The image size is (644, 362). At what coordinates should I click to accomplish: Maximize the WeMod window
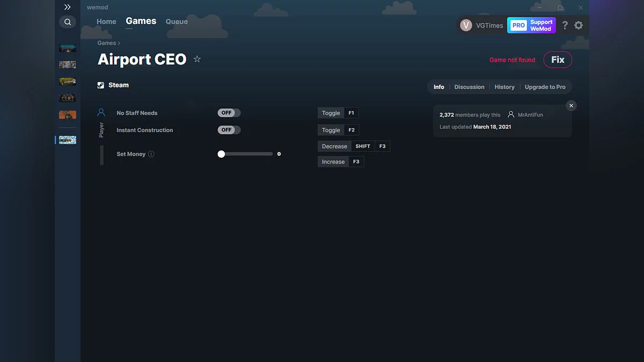point(560,8)
